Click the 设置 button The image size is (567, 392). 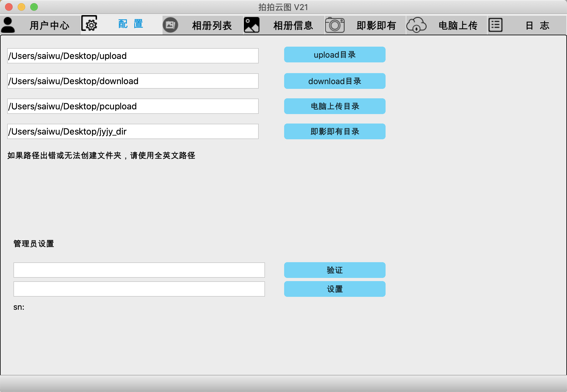coord(335,289)
